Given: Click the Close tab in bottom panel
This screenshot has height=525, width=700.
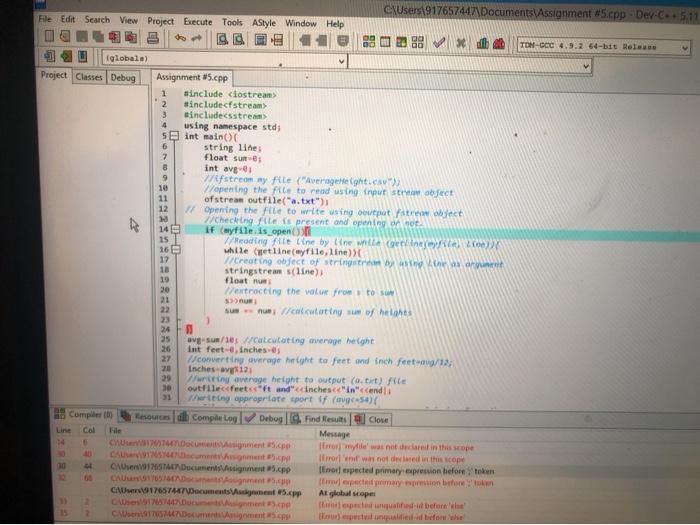Looking at the screenshot, I should (372, 420).
